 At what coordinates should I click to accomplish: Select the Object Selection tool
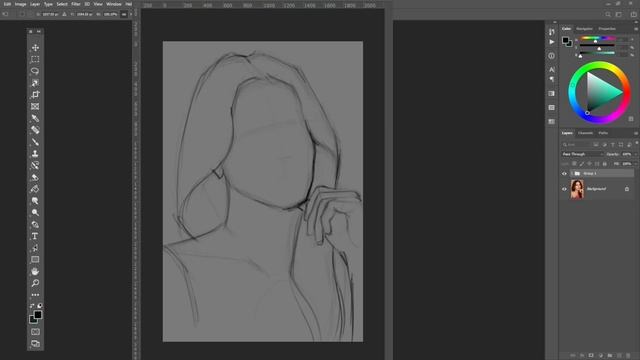click(x=35, y=83)
